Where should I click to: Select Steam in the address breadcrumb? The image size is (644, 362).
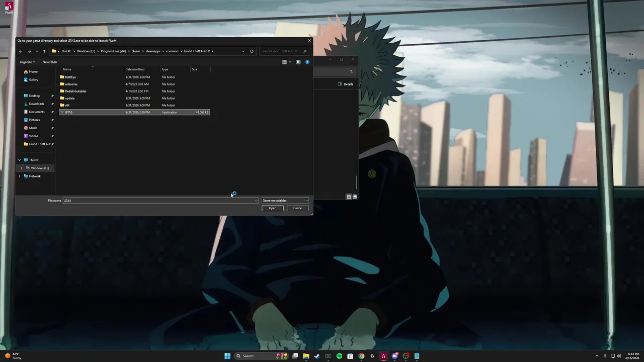click(x=136, y=51)
